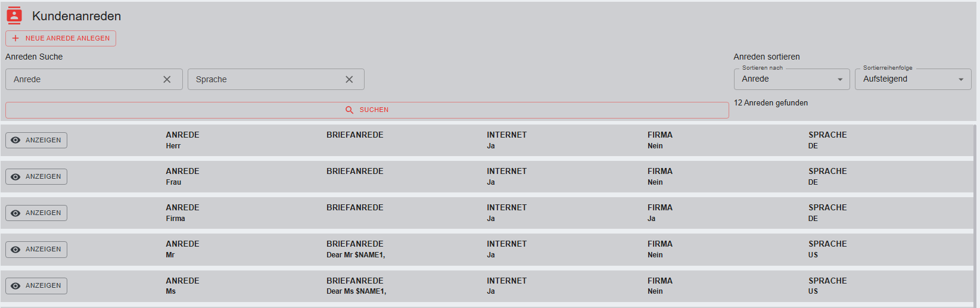Screen dimensions: 980x308
Task: Click eye icon in the Frau row
Action: [16, 177]
